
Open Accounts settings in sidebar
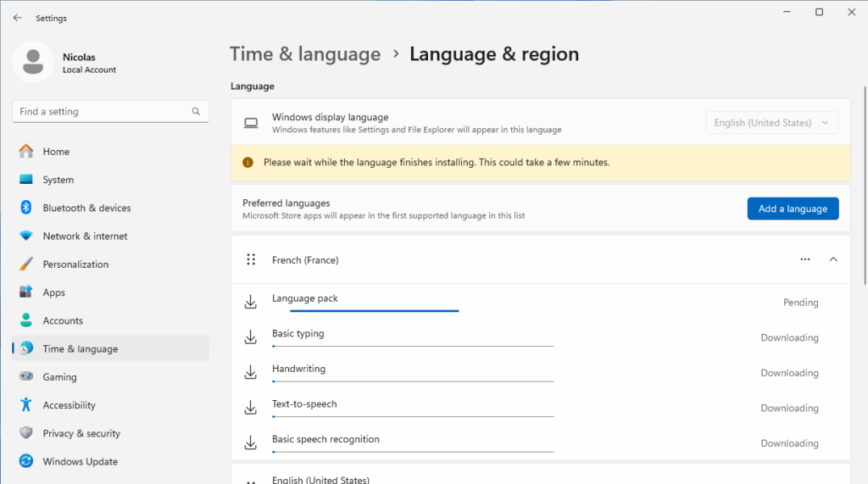(111, 320)
